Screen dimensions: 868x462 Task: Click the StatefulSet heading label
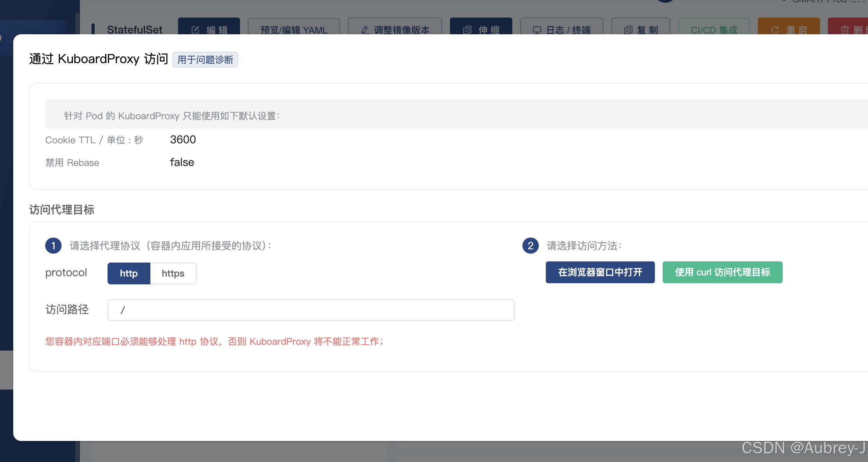click(134, 30)
